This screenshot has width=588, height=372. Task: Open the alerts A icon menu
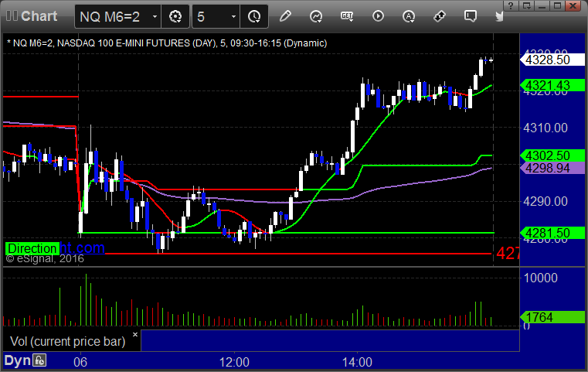(x=409, y=16)
